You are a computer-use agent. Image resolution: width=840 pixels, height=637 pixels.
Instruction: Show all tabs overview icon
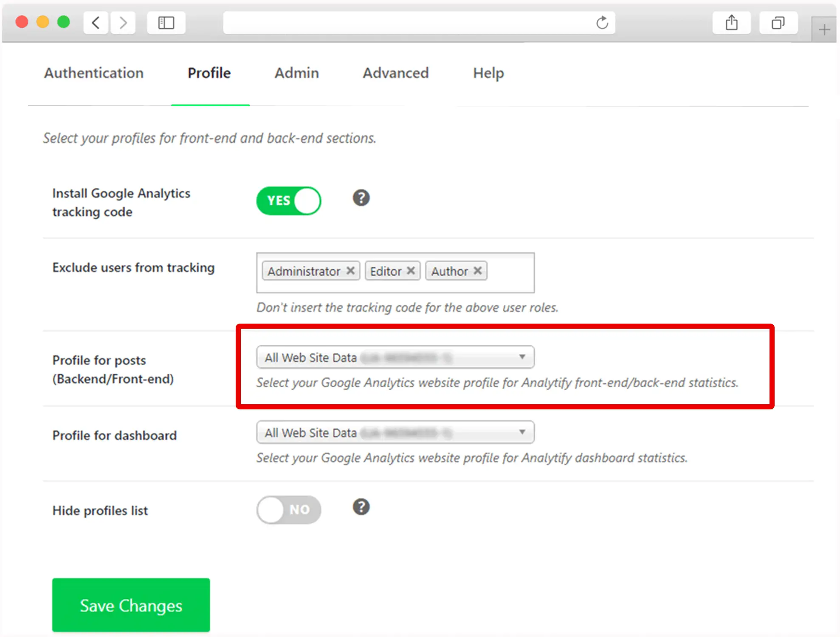(x=778, y=23)
